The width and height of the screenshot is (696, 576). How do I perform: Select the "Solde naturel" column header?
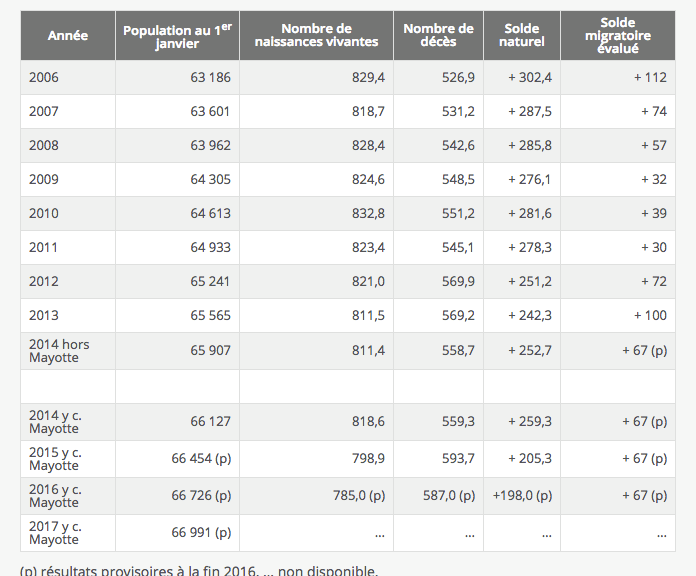[521, 35]
